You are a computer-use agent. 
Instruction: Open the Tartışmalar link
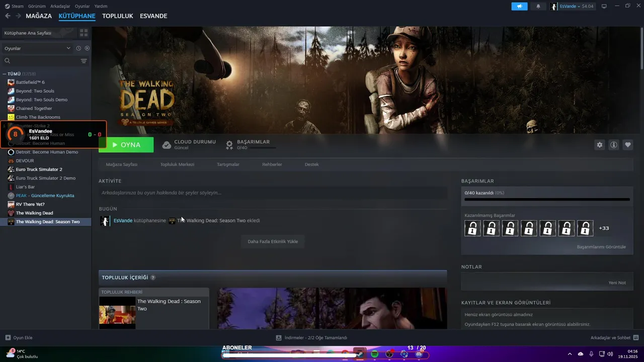(x=228, y=164)
